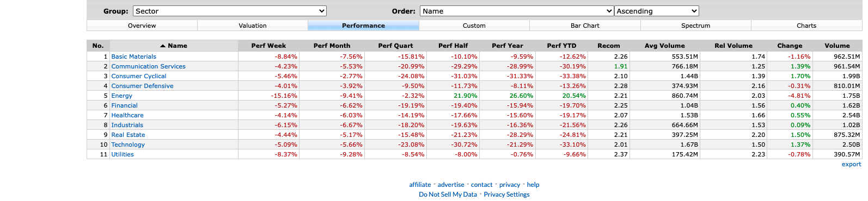
Task: Open the Group dropdown showing Sector
Action: [229, 11]
